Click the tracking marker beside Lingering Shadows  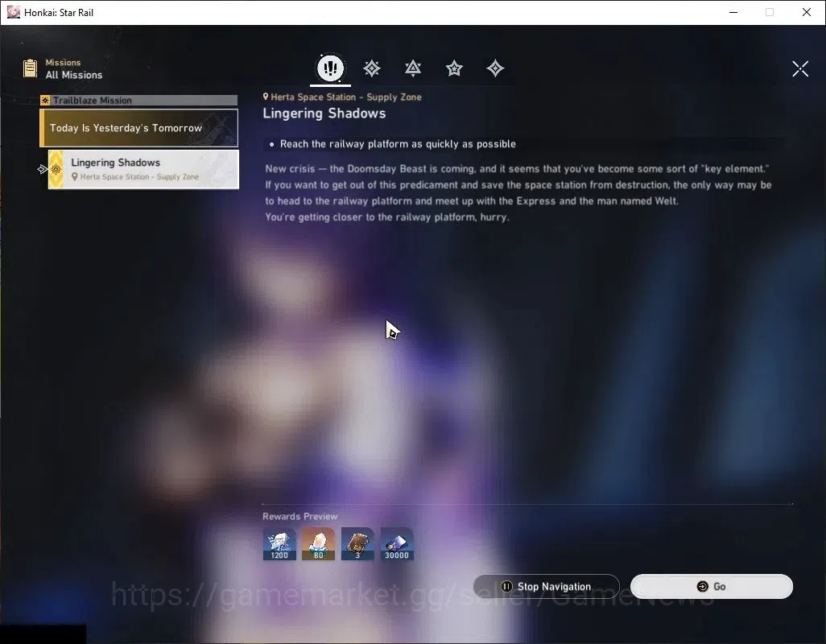[x=42, y=169]
